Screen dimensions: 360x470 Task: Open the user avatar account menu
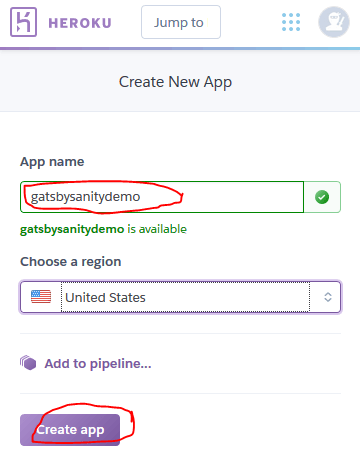tap(334, 22)
